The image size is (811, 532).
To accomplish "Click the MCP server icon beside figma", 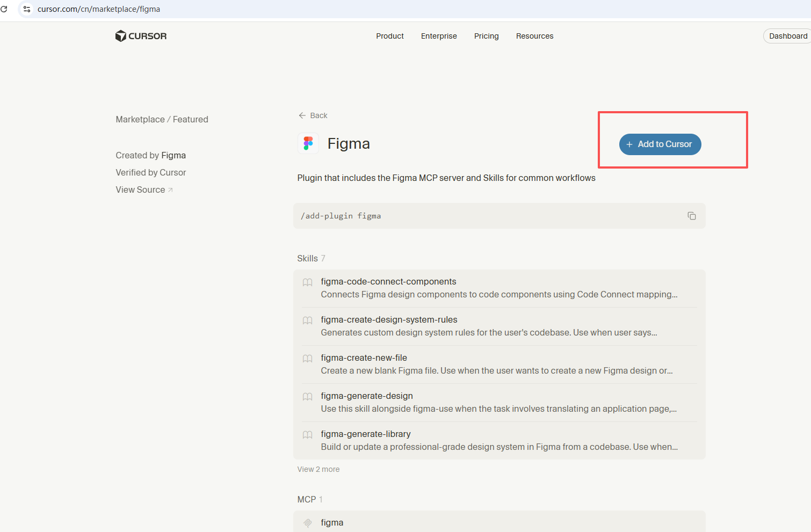I will (307, 523).
